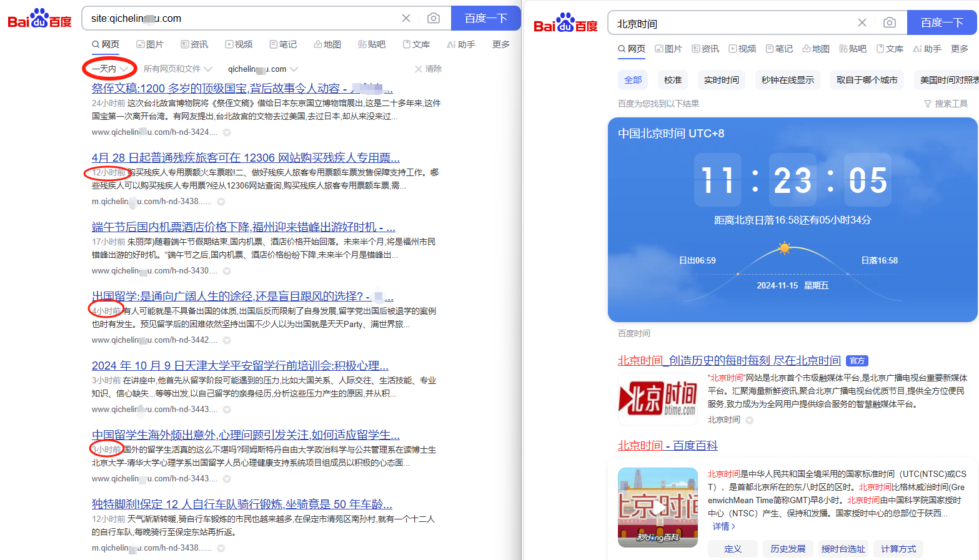979x560 pixels.
Task: Select 文库 tab in right window
Action: [x=890, y=49]
